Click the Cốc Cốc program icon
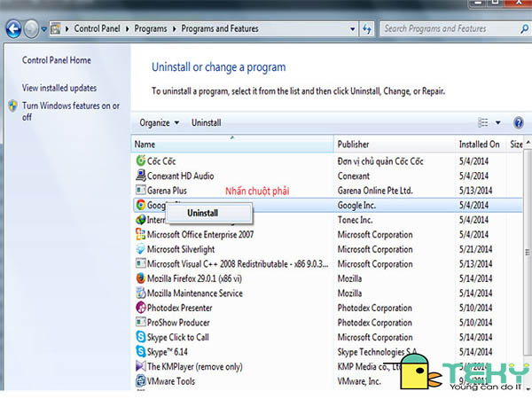This screenshot has width=532, height=399. [x=140, y=160]
